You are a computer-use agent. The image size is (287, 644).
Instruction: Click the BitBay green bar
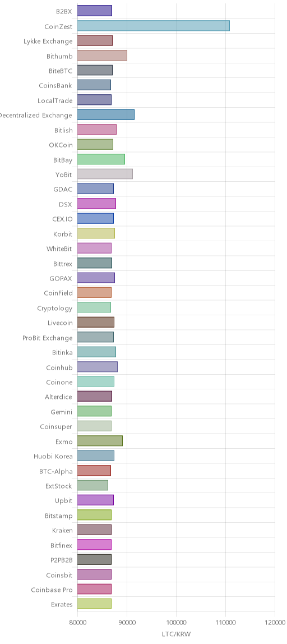click(x=101, y=159)
